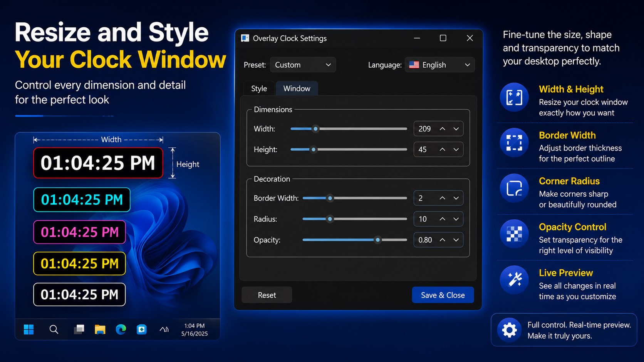Open the Store icon in the taskbar
Image resolution: width=644 pixels, height=362 pixels.
click(142, 329)
